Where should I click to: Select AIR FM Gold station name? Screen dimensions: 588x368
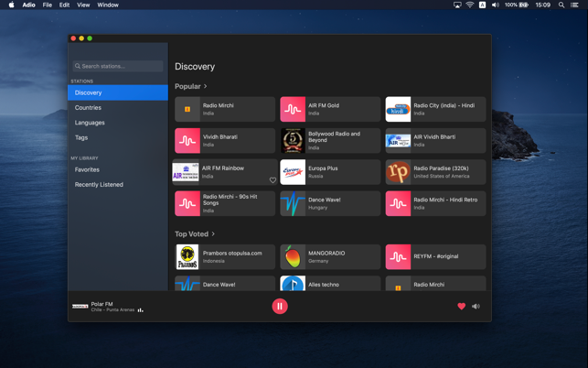[324, 105]
